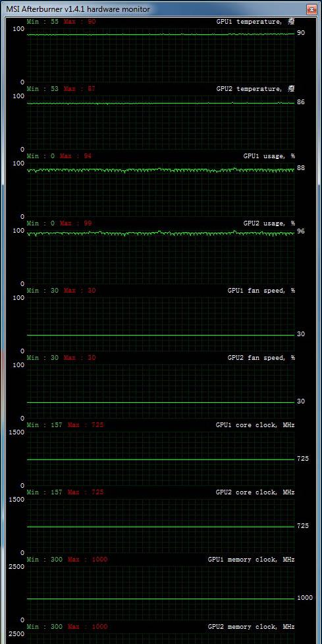The width and height of the screenshot is (322, 644).
Task: Select Max : 1000 in GPU2 memory clock graph
Action: [88, 627]
